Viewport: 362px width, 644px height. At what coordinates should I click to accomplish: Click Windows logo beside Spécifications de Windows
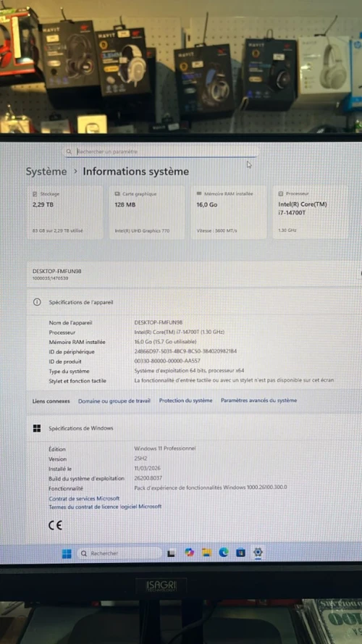(37, 428)
